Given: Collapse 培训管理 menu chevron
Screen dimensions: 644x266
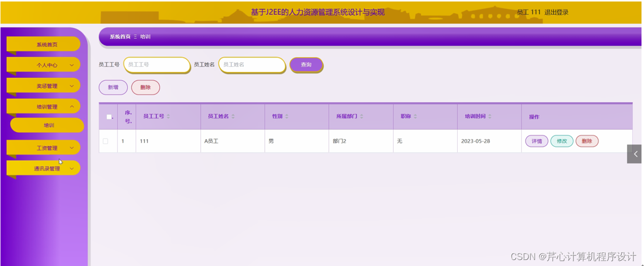Looking at the screenshot, I should (71, 106).
